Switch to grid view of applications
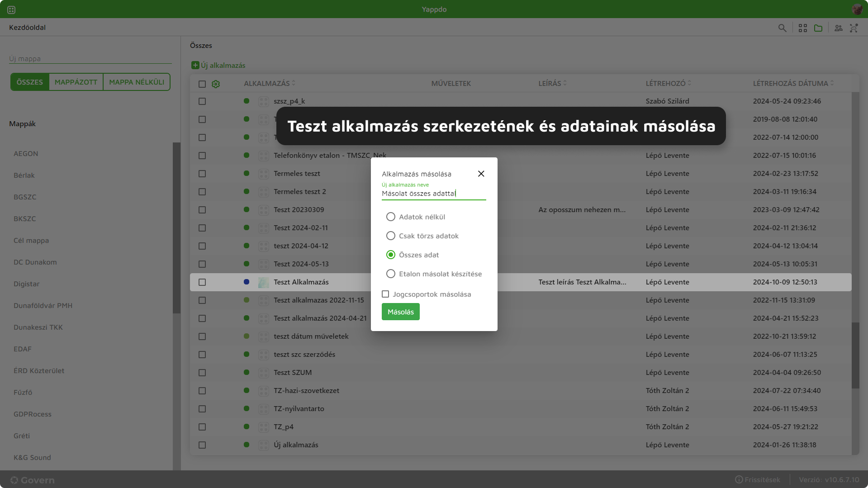Viewport: 868px width, 488px height. [x=803, y=28]
